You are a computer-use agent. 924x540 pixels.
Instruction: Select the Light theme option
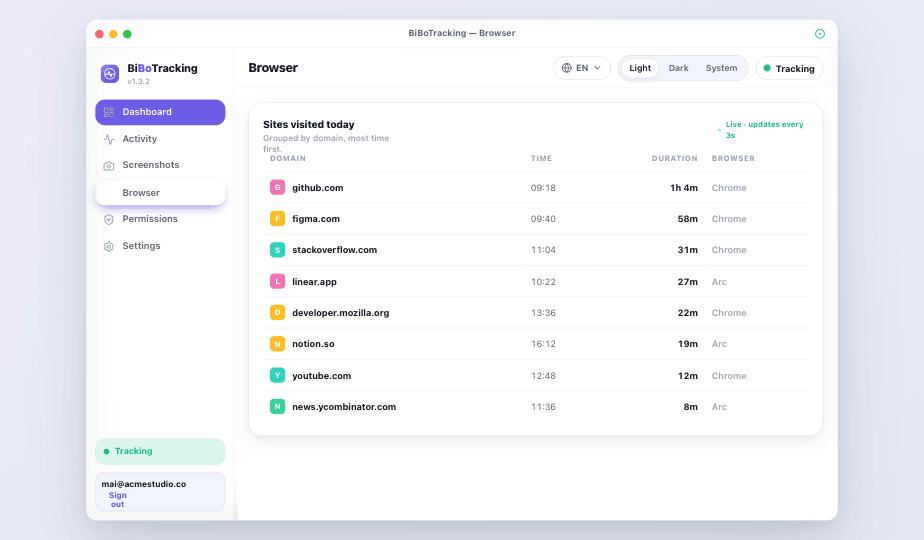point(640,68)
